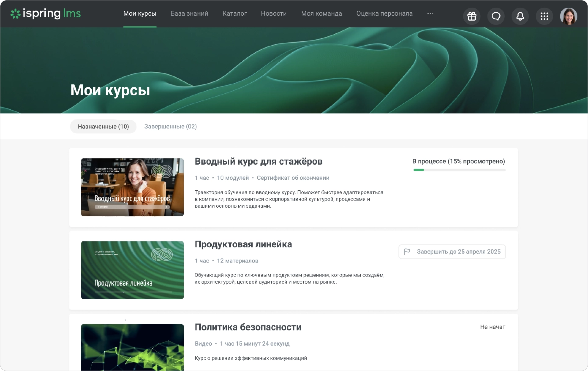The image size is (588, 371).
Task: Click the Не начат status label
Action: pyautogui.click(x=493, y=327)
